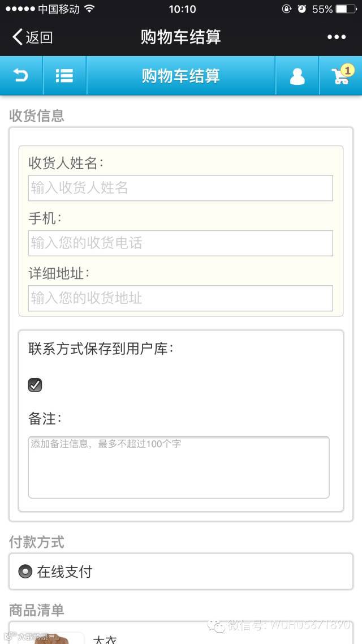Uncheck the 联系方式保存到用户库 checkbox
The height and width of the screenshot is (644, 362).
(x=35, y=385)
